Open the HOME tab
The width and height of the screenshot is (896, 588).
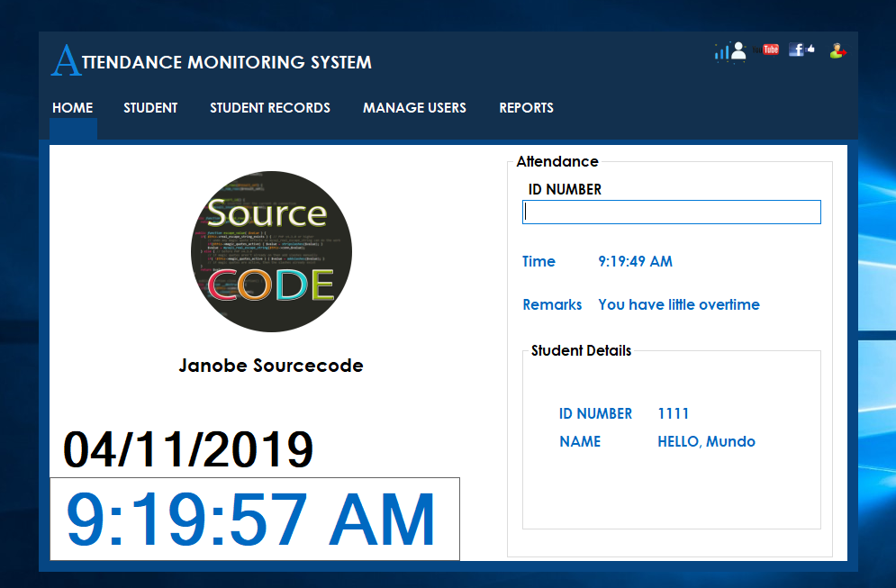[x=73, y=108]
